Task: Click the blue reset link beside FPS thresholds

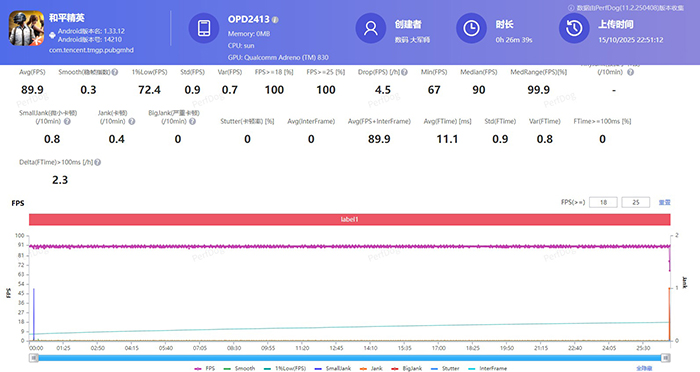Action: coord(664,202)
